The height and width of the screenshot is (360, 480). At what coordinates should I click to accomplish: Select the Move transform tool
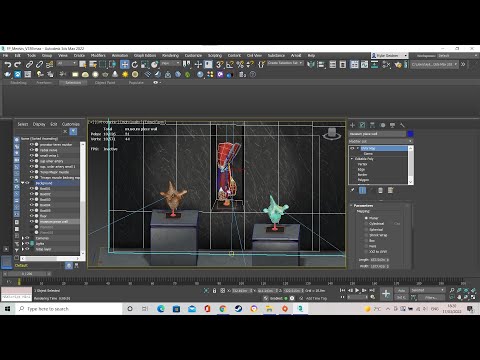click(125, 64)
